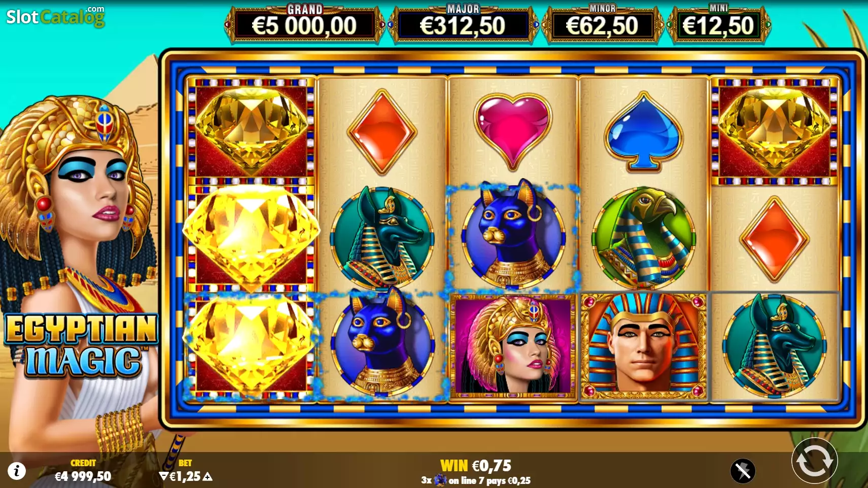Image resolution: width=868 pixels, height=488 pixels.
Task: Spin the reels with the circular arrows button
Action: tap(814, 461)
